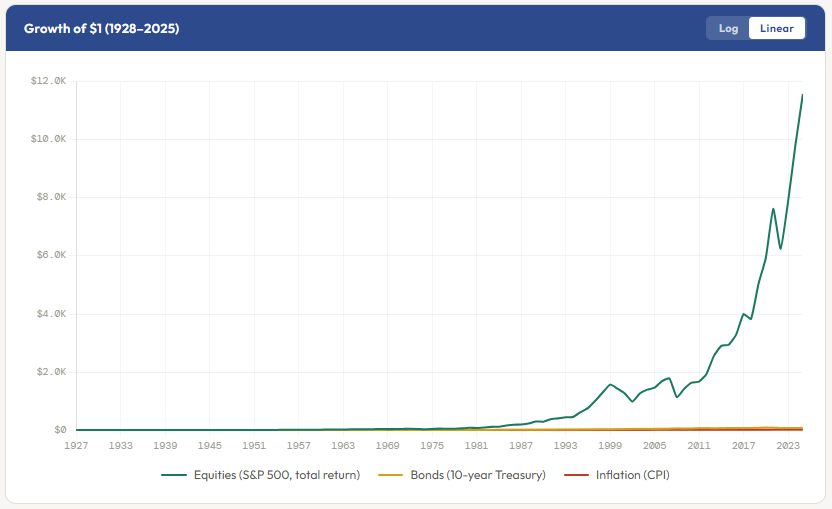
Task: Click the 1999 dot-com peak on the line
Action: pyautogui.click(x=610, y=384)
